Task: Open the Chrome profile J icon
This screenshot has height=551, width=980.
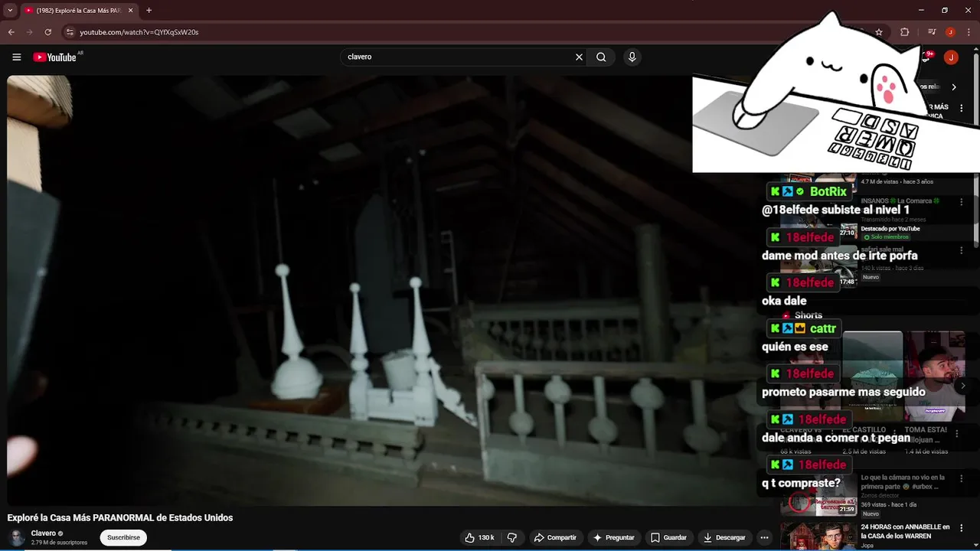Action: click(x=950, y=32)
